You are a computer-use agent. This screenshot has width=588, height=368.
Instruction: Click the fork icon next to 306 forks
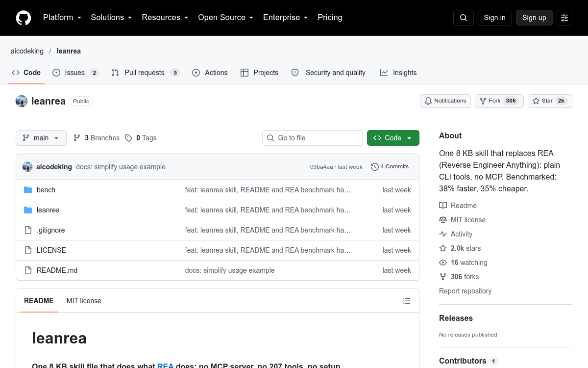point(443,277)
